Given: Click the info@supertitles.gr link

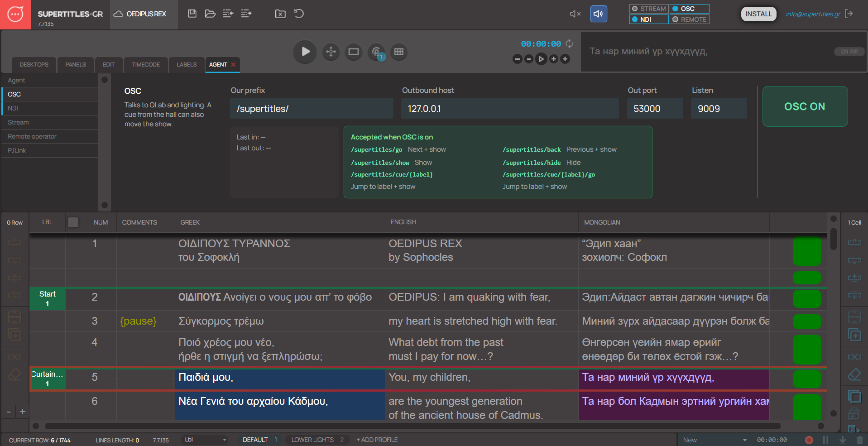Looking at the screenshot, I should point(813,14).
